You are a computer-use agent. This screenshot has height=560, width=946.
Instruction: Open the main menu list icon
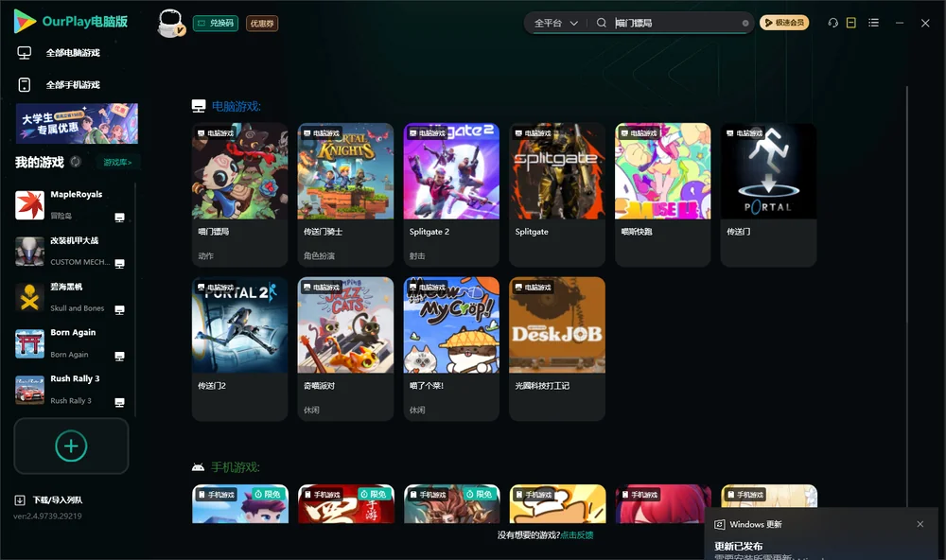pos(873,23)
